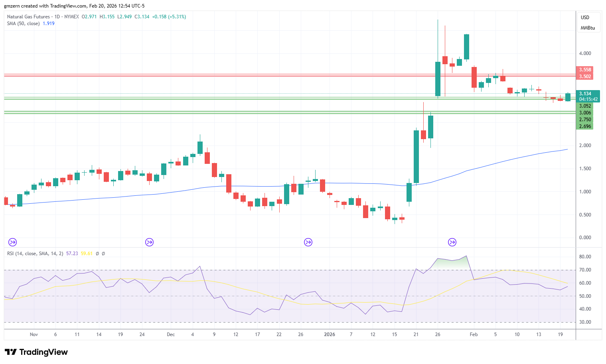Viewport: 606px width, 364px height.
Task: Click the 70.00 RSI axis tick
Action: pyautogui.click(x=585, y=270)
